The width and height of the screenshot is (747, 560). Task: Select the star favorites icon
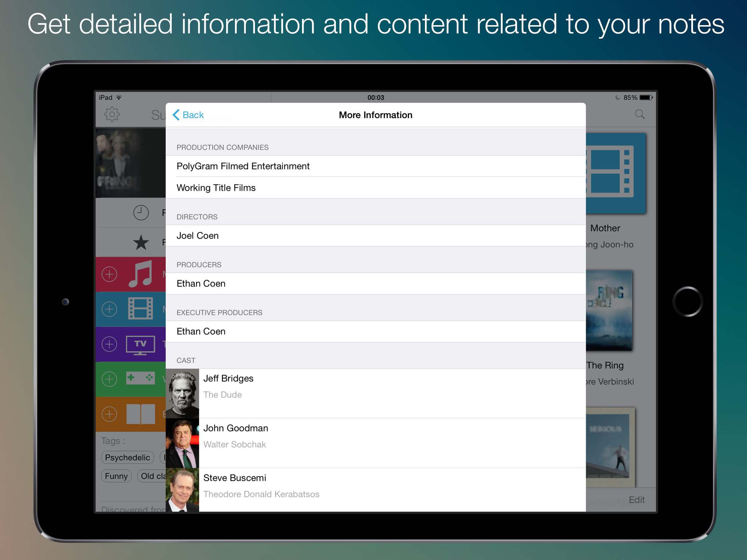[141, 242]
